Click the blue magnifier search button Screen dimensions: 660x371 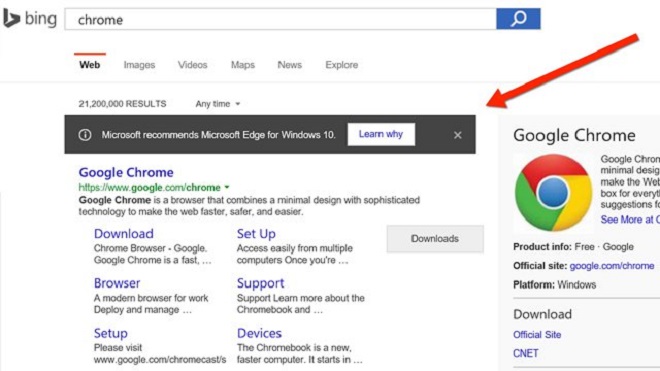point(518,19)
